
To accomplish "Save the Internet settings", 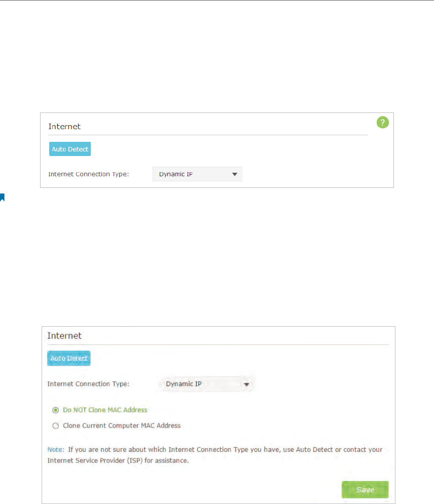I will click(x=365, y=489).
